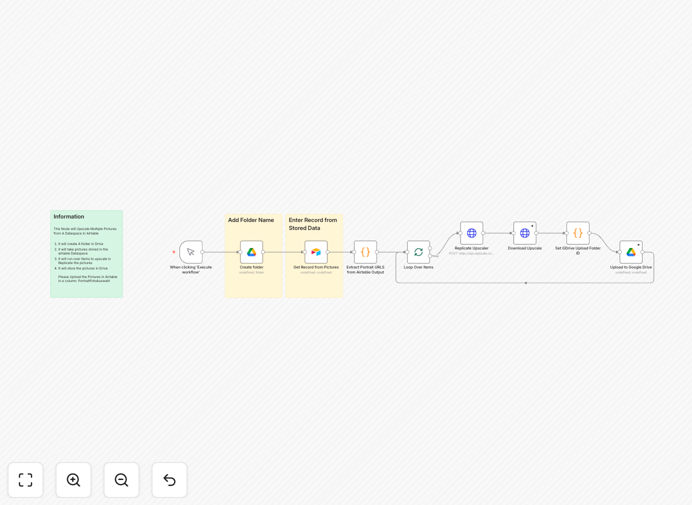This screenshot has height=505, width=692.
Task: Open the Set GDrive Upload Folder ID node
Action: click(x=578, y=233)
